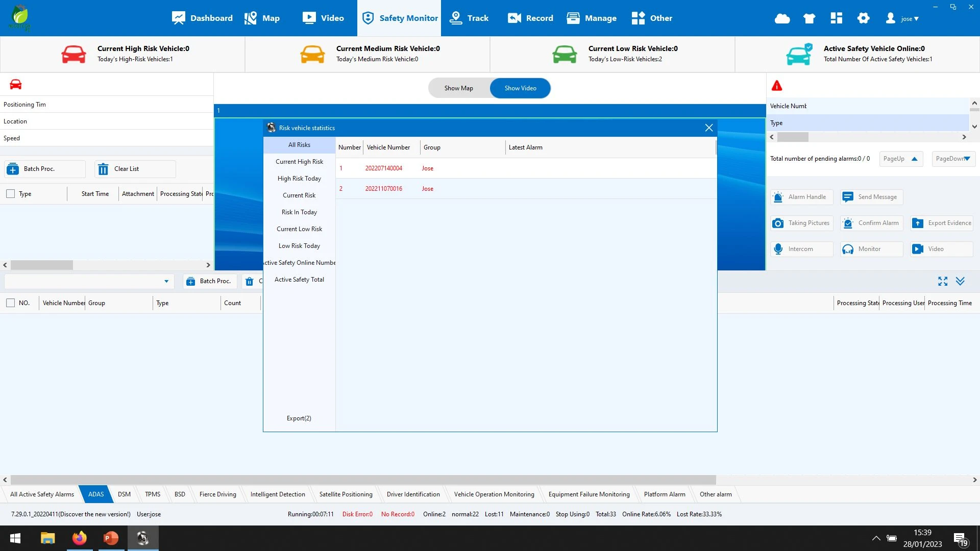Image resolution: width=980 pixels, height=551 pixels.
Task: Click the Taking Pictures camera icon
Action: click(x=778, y=223)
